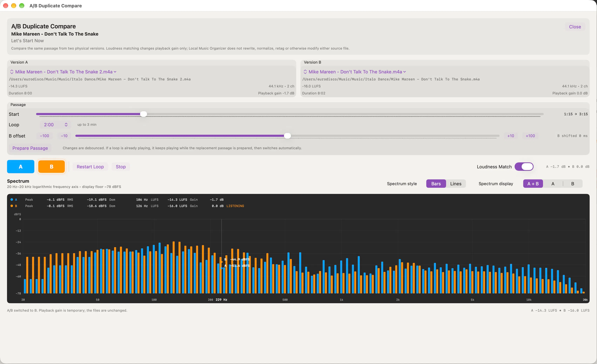597x364 pixels.
Task: Shift B offset by -100 ms
Action: coord(44,136)
